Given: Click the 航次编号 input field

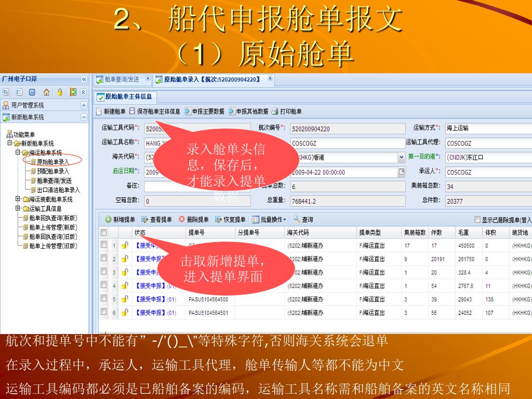Looking at the screenshot, I should [348, 129].
